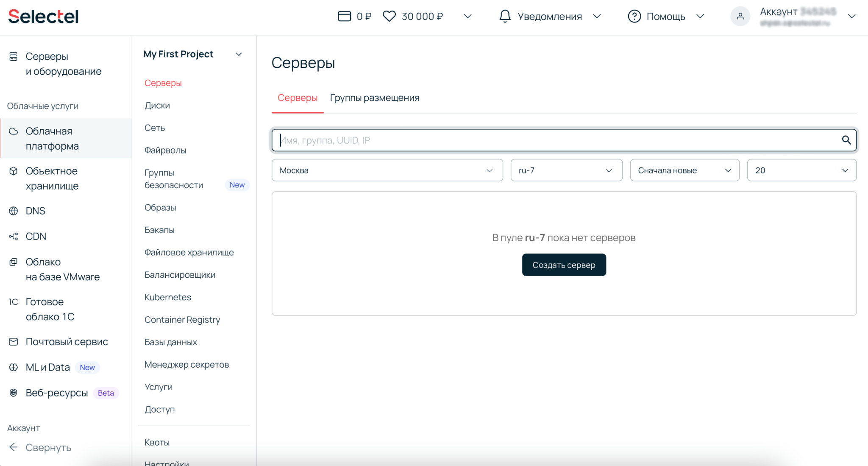Screen dimensions: 868x466
Task: Click the mail service envelope icon
Action: tap(14, 342)
